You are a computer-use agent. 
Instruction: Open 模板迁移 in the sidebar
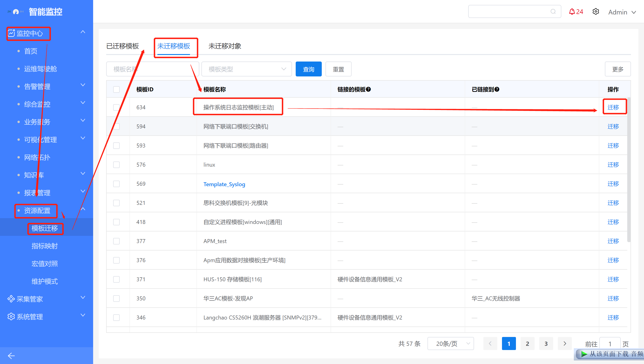(45, 228)
